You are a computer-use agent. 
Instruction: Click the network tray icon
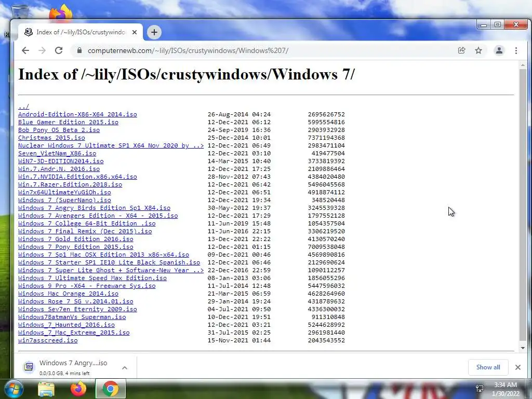point(480,388)
